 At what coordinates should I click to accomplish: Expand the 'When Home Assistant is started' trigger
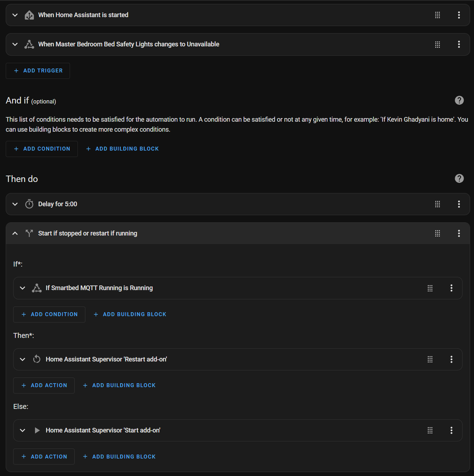coord(15,15)
